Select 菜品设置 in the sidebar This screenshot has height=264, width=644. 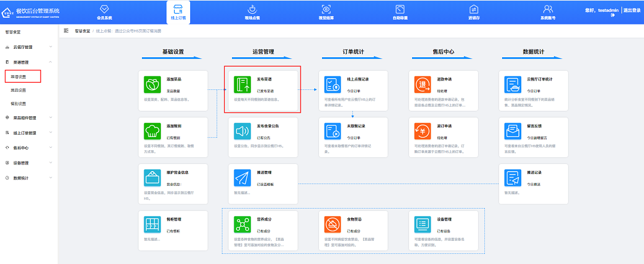point(20,90)
